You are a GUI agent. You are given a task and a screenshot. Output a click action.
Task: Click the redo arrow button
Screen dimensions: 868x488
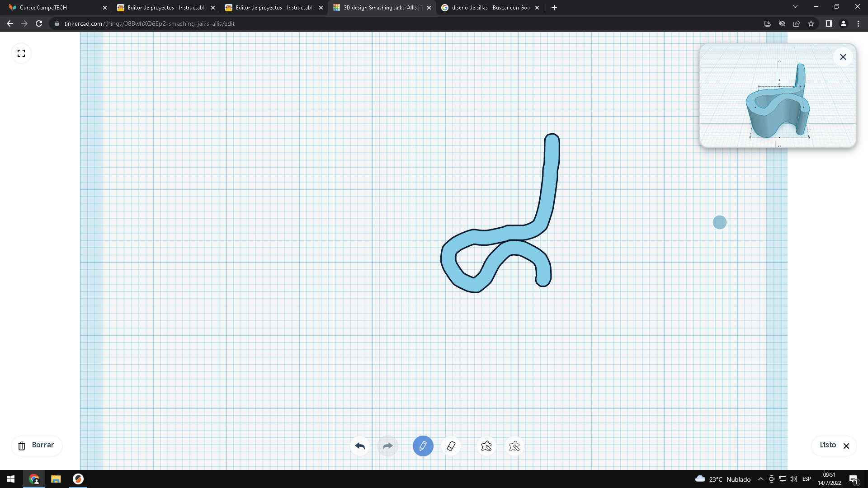[x=387, y=446]
